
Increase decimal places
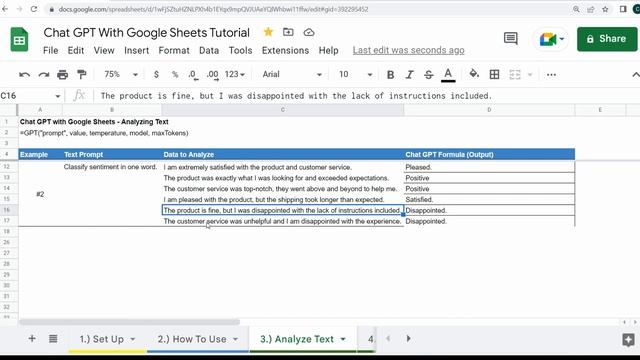[212, 75]
